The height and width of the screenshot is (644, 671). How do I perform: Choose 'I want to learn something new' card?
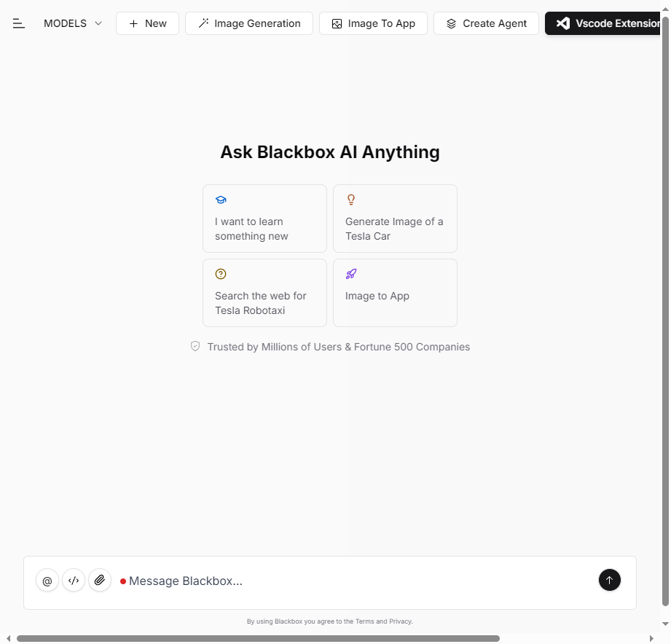pos(265,219)
